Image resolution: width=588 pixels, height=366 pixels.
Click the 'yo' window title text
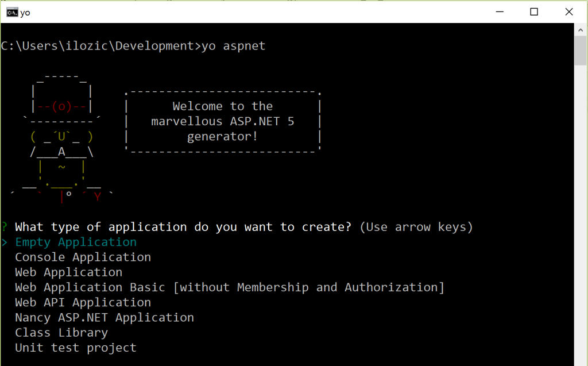(x=25, y=13)
